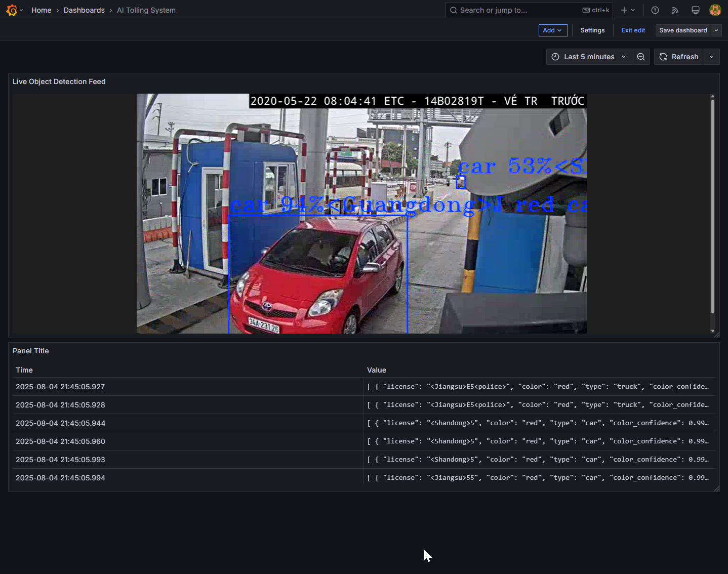Refresh the dashboard data
The width and height of the screenshot is (728, 574).
(x=679, y=57)
